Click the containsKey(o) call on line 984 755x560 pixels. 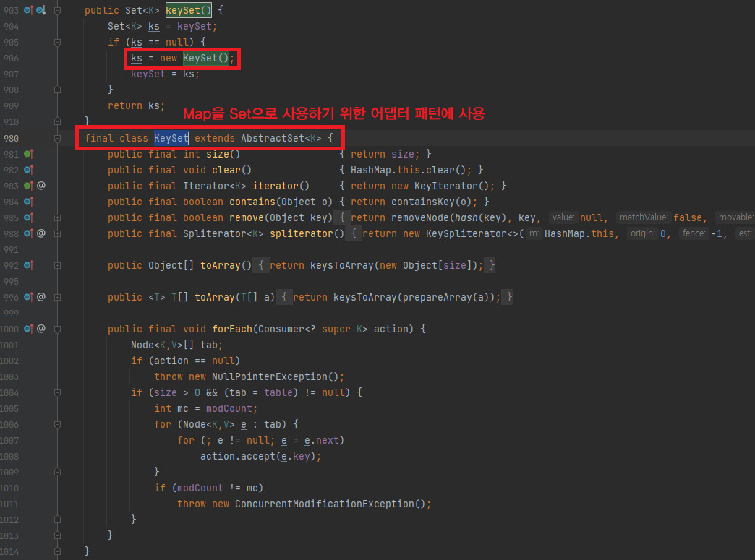pos(432,202)
